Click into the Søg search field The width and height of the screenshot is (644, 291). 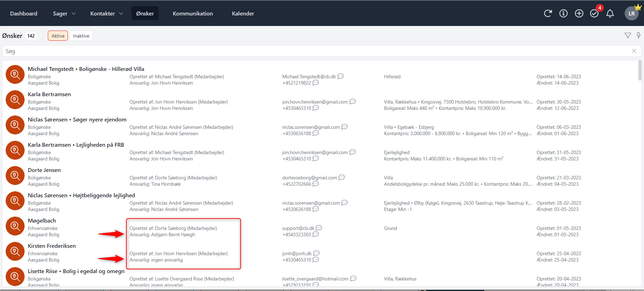tap(316, 51)
